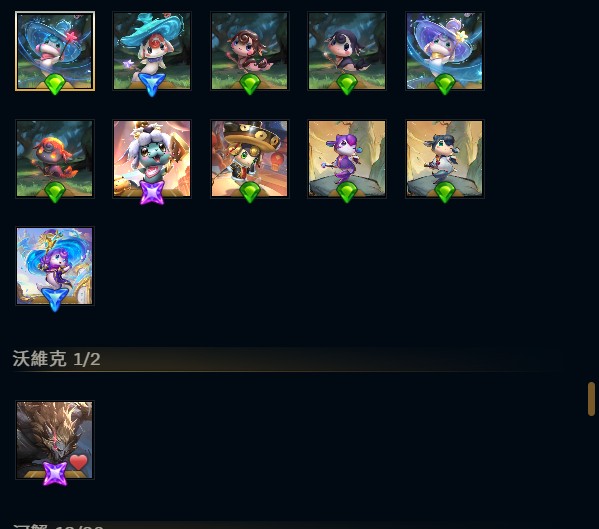This screenshot has height=529, width=599.
Task: Select the purple sprite with blue swirling hair
Action: (55, 266)
